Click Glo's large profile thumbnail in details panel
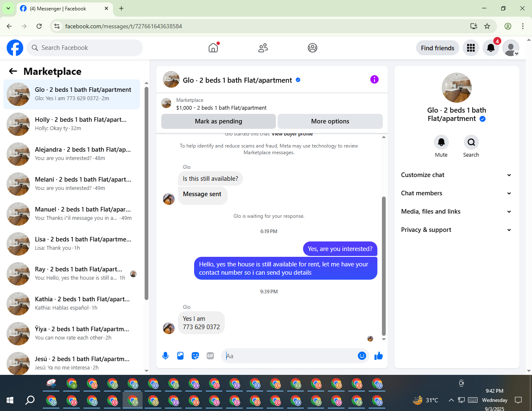Image resolution: width=532 pixels, height=411 pixels. coord(457,88)
